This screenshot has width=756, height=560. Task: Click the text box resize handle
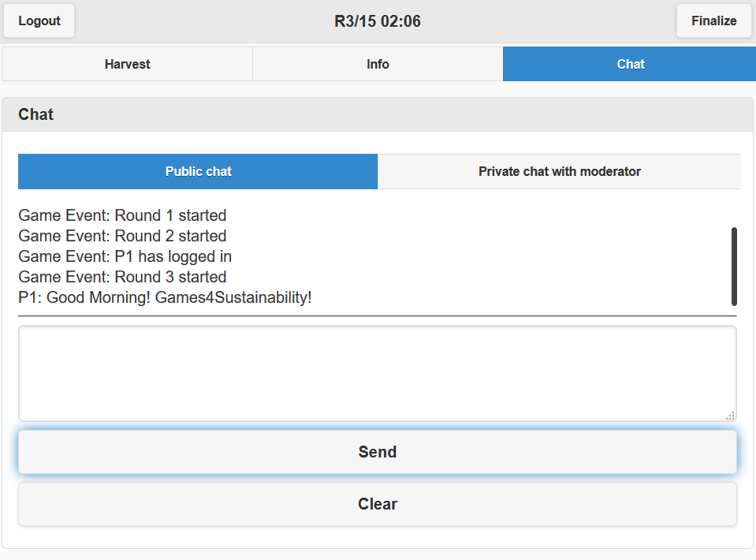pyautogui.click(x=730, y=415)
